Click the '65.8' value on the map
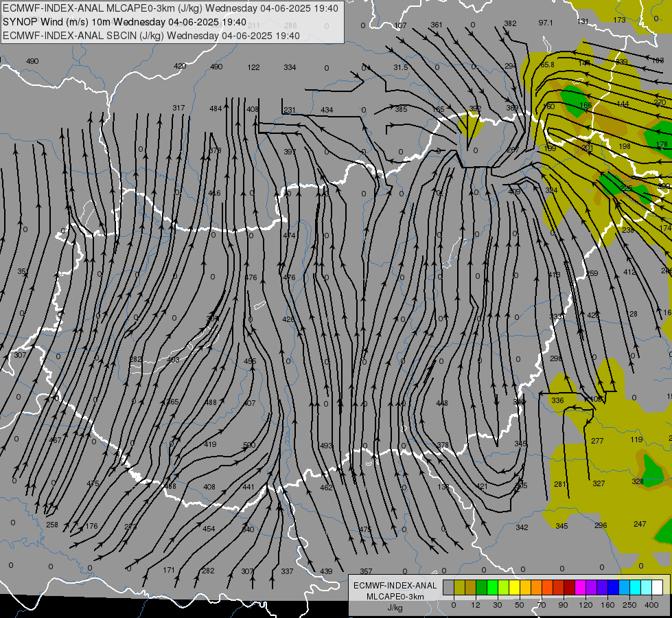Screen dimensions: 672x618 (x=547, y=65)
